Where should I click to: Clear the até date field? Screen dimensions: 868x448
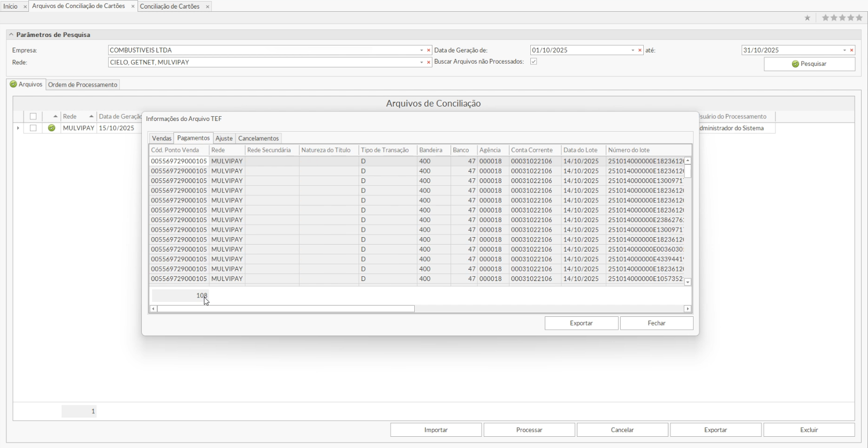point(852,50)
